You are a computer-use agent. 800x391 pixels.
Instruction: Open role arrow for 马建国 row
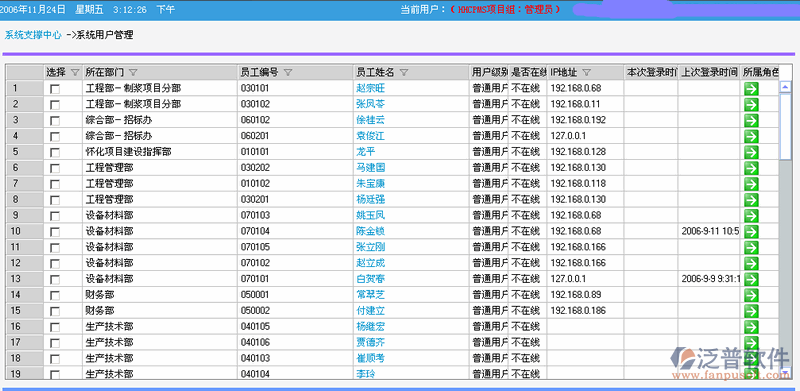(x=751, y=168)
